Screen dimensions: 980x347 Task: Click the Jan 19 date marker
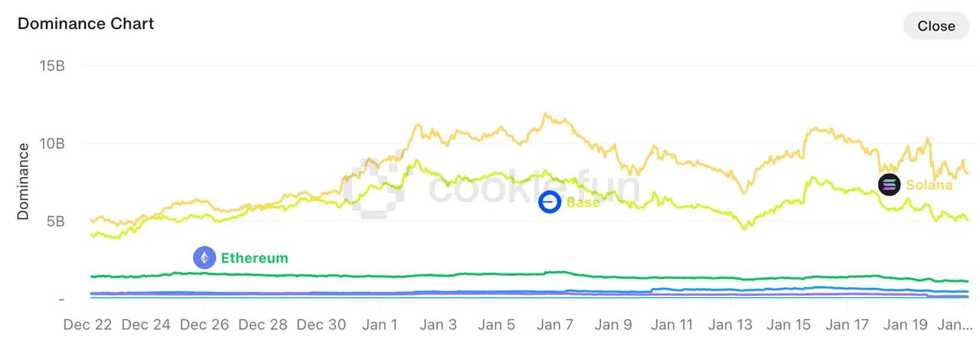[x=906, y=325]
